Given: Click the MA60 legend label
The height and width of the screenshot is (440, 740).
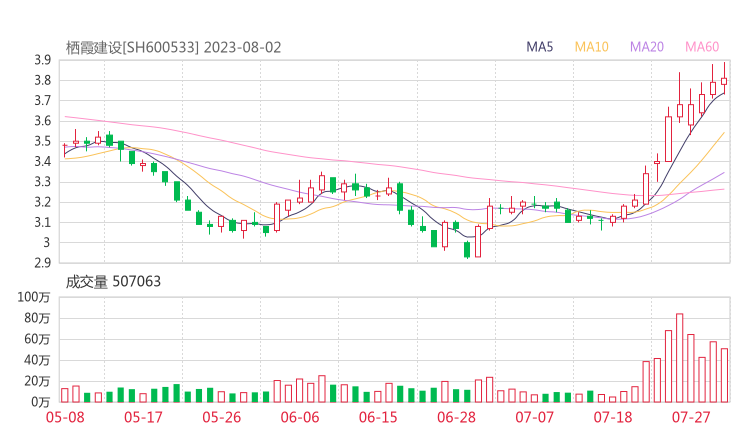Looking at the screenshot, I should [x=702, y=47].
